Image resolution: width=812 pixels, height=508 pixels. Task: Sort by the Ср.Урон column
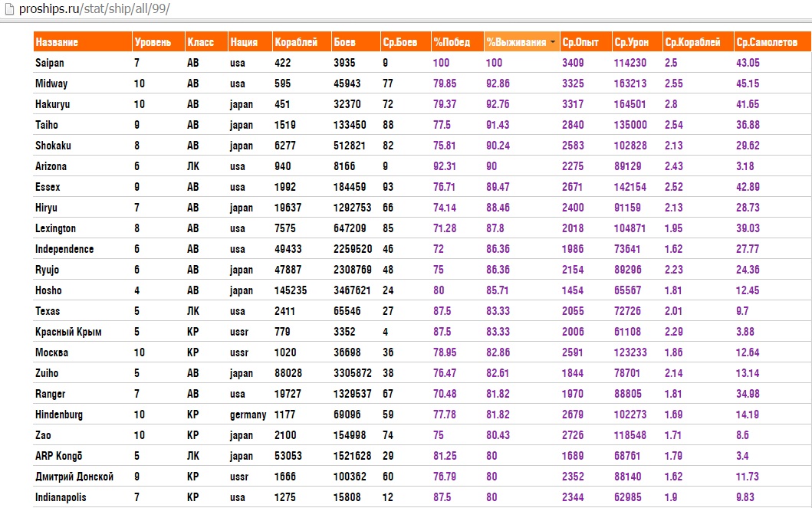(632, 43)
